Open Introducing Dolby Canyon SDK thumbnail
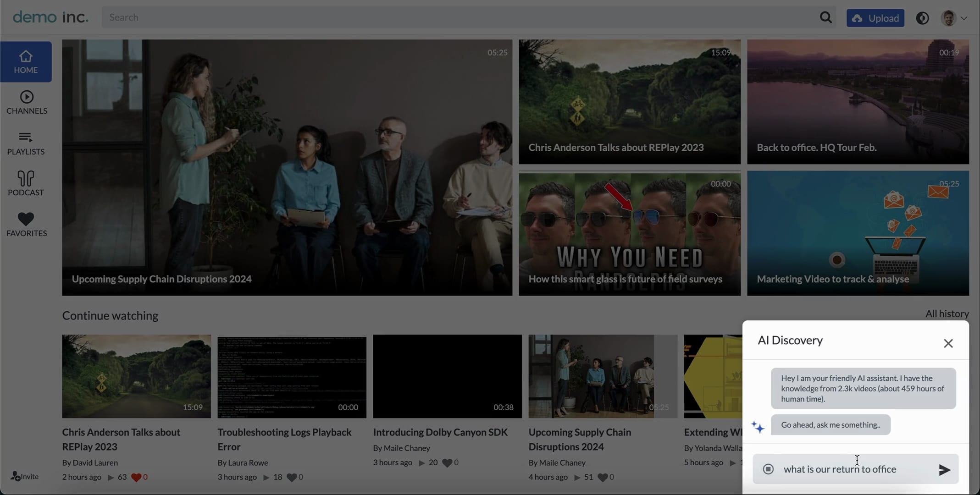Image resolution: width=980 pixels, height=495 pixels. click(447, 376)
